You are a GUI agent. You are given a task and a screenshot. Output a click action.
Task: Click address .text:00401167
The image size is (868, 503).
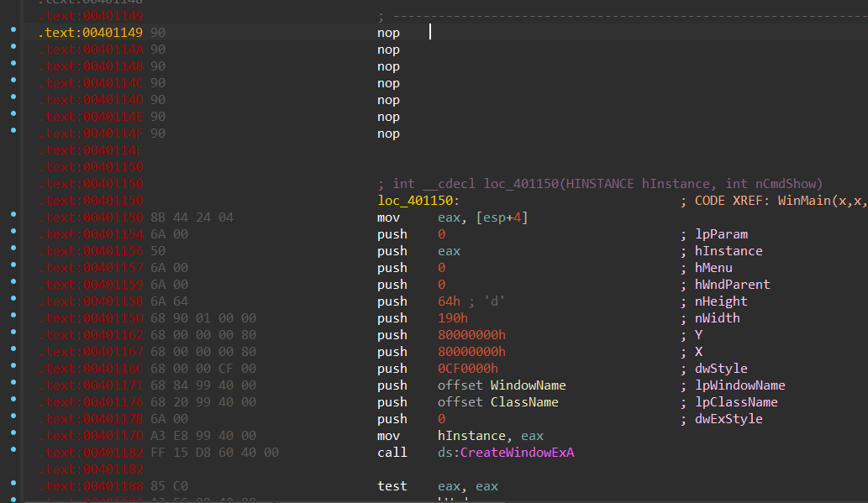pos(90,352)
